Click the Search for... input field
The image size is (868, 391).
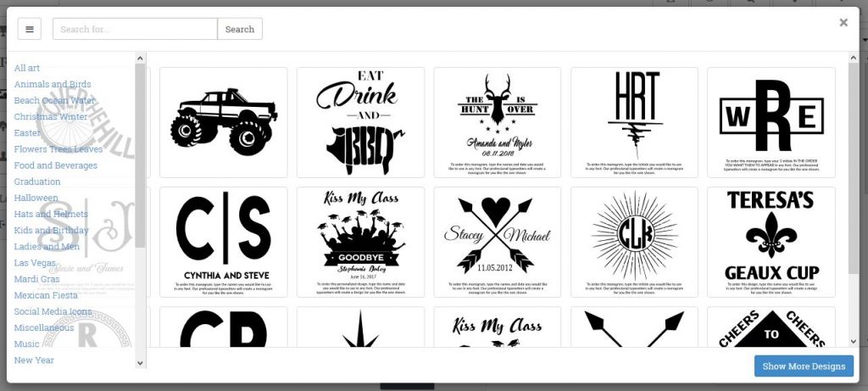pos(135,29)
